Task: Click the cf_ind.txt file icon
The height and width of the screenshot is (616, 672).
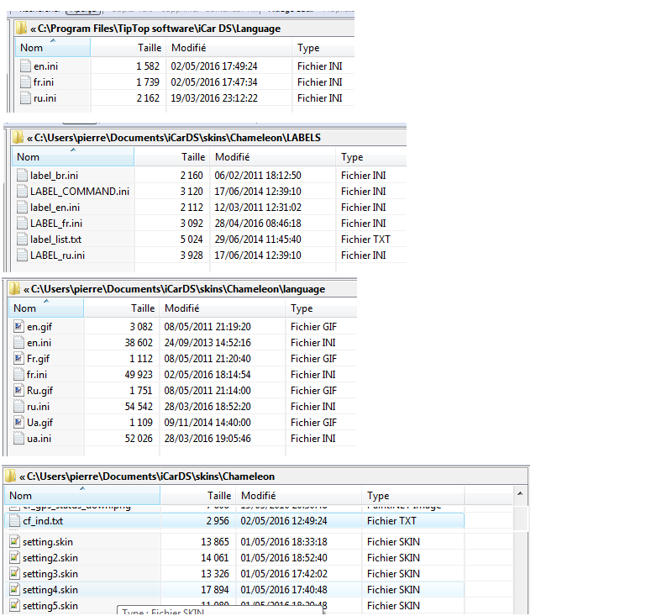Action: (14, 521)
